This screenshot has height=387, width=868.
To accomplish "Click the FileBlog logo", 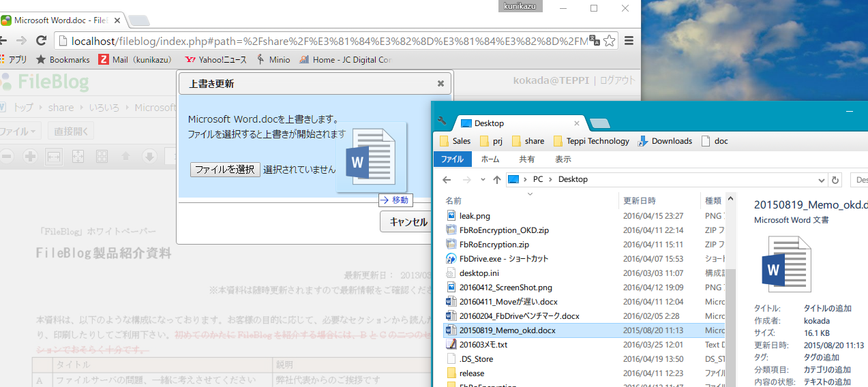I will click(45, 83).
